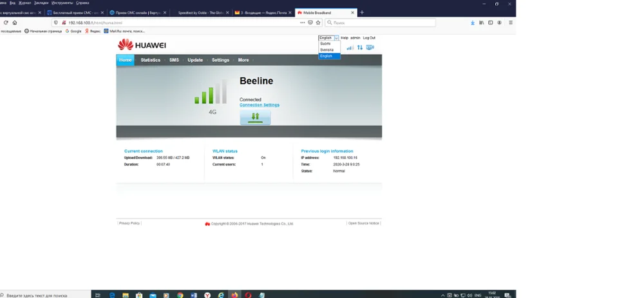Open Yandex Browser from taskbar

point(207,295)
